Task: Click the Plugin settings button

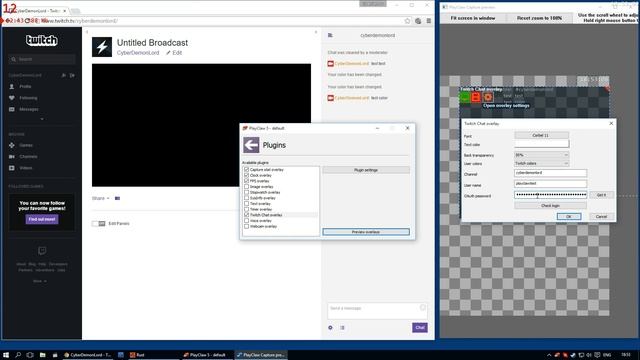Action: click(366, 170)
